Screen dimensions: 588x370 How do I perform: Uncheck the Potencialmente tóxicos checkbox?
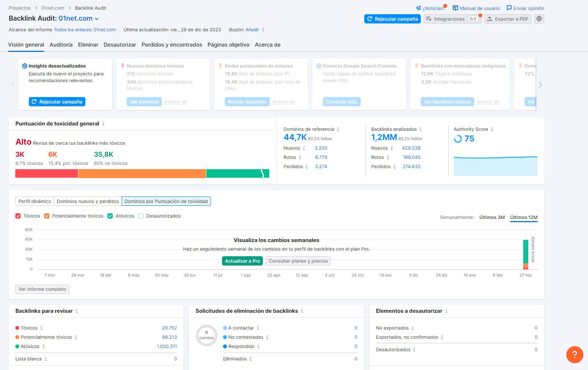47,216
